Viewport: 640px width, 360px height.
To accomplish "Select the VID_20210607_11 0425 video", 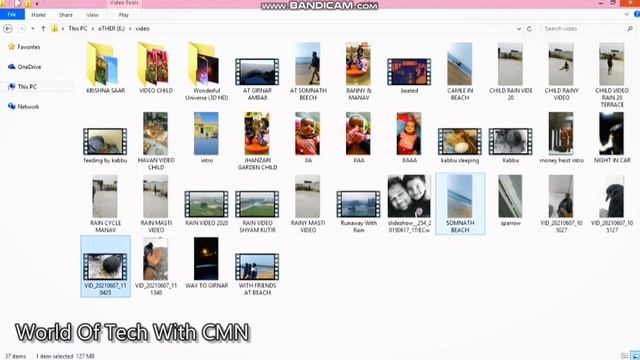I will pyautogui.click(x=105, y=267).
